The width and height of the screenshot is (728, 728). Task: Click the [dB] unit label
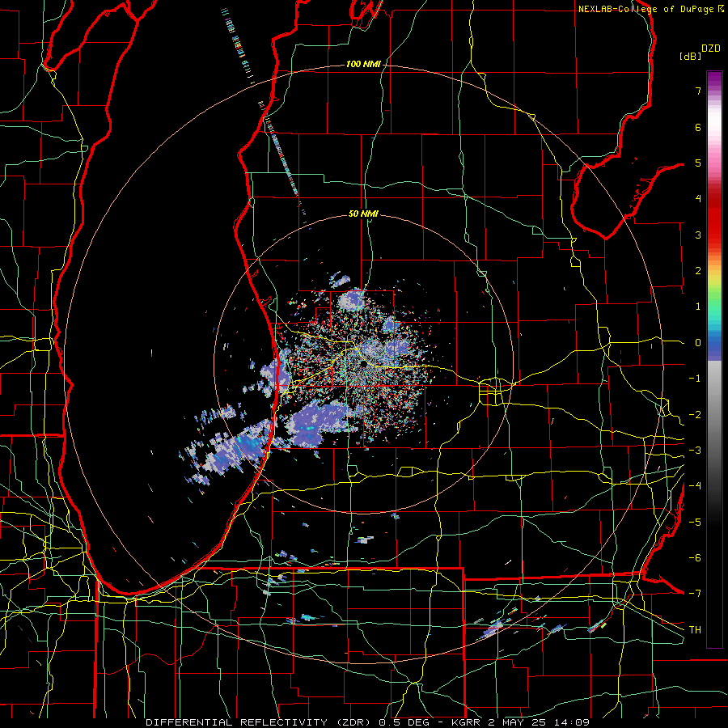tap(690, 56)
